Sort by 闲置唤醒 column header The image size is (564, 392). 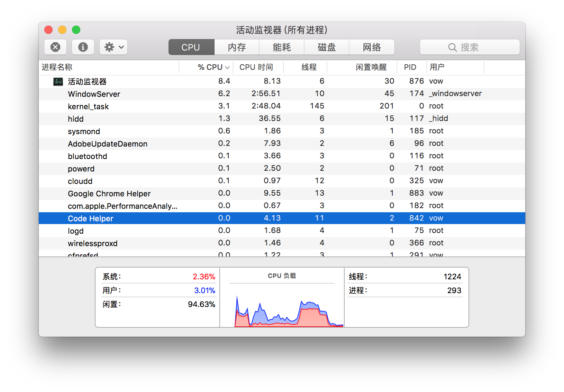tap(362, 67)
